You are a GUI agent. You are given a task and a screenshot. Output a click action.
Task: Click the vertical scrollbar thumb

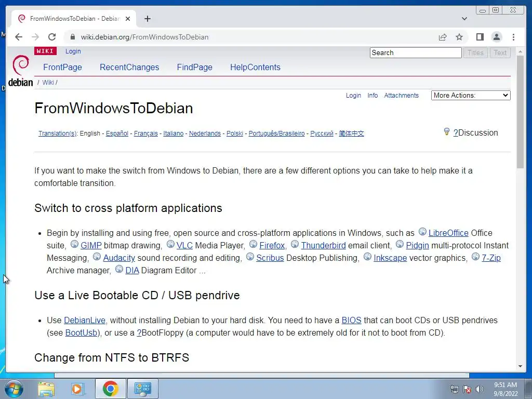point(520,112)
